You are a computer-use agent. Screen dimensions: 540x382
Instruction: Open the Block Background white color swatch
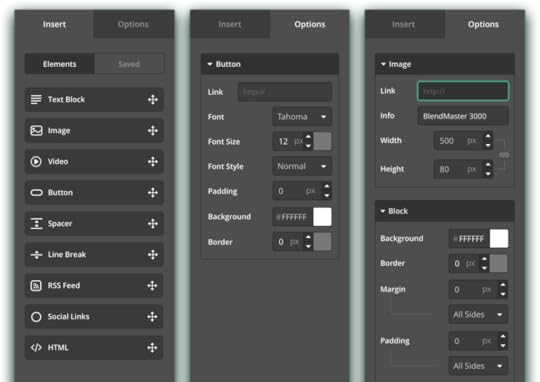499,238
